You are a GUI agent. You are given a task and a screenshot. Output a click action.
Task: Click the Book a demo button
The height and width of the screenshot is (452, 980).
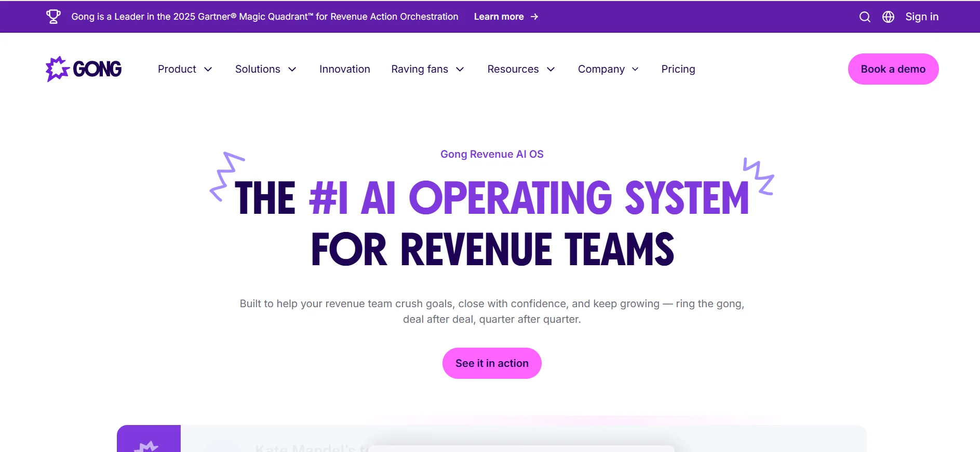893,69
